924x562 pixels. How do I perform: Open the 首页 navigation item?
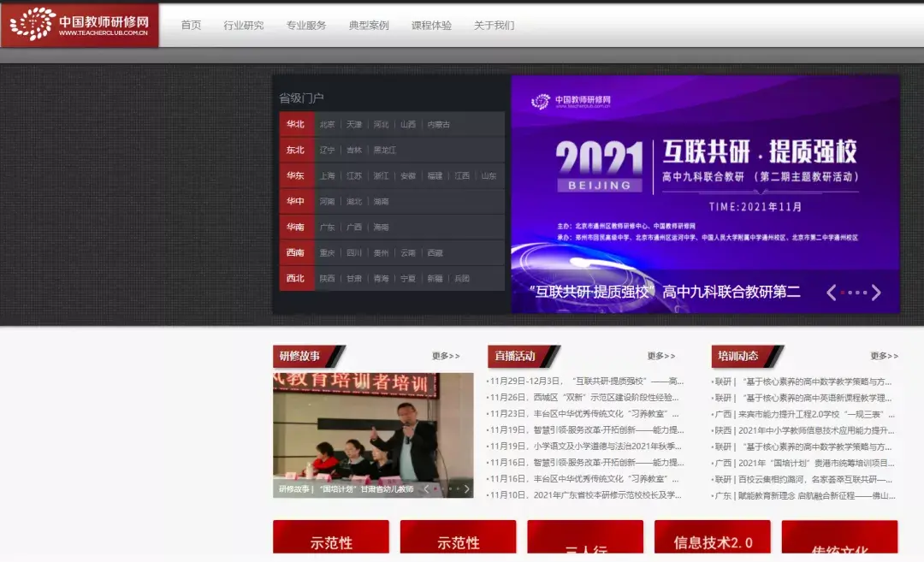[191, 26]
